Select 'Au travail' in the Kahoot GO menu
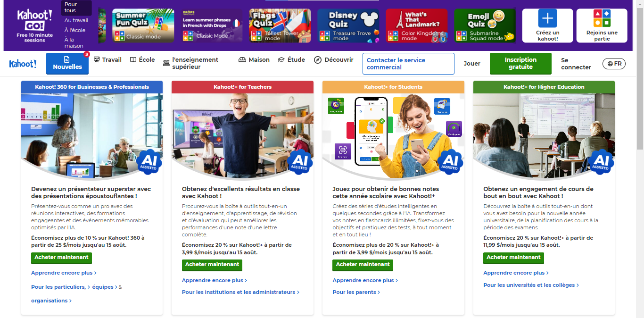The height and width of the screenshot is (318, 644). point(76,20)
